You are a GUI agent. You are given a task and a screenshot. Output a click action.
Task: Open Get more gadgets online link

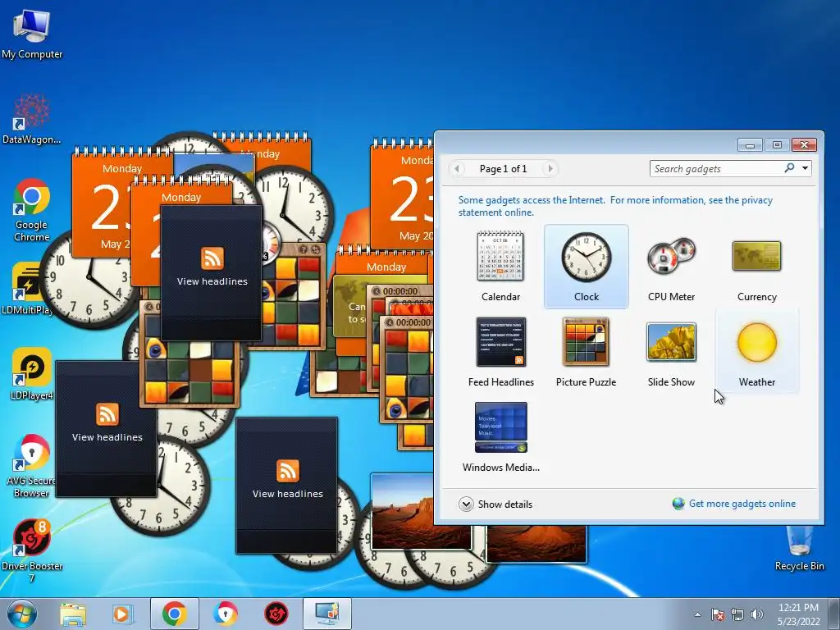tap(742, 504)
